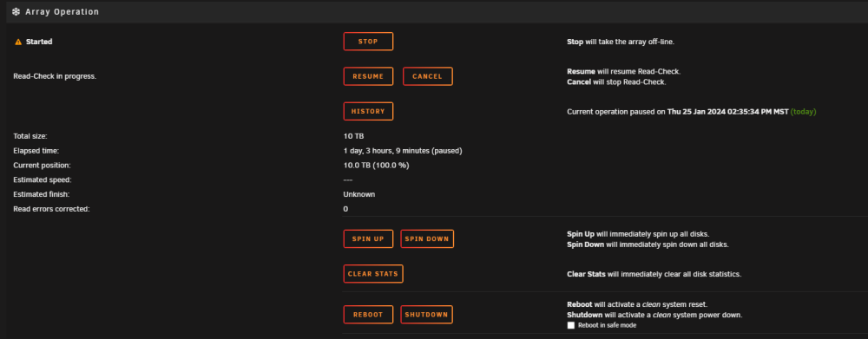The height and width of the screenshot is (339, 868).
Task: Open the parity check History
Action: tap(368, 111)
